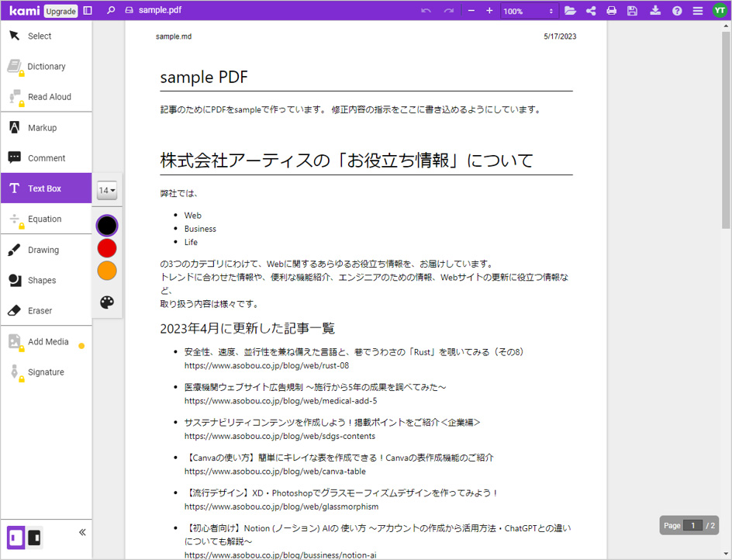Zoom in with the plus icon

click(489, 11)
